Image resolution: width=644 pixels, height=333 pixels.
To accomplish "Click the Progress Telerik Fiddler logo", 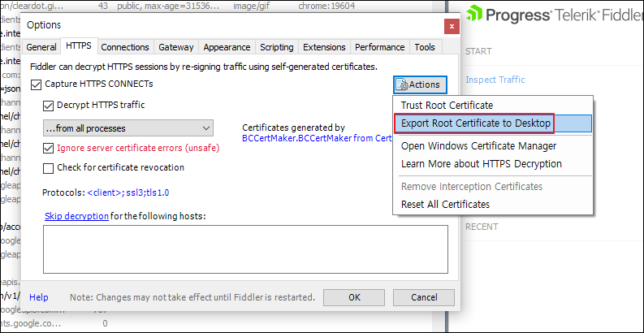I will point(555,15).
